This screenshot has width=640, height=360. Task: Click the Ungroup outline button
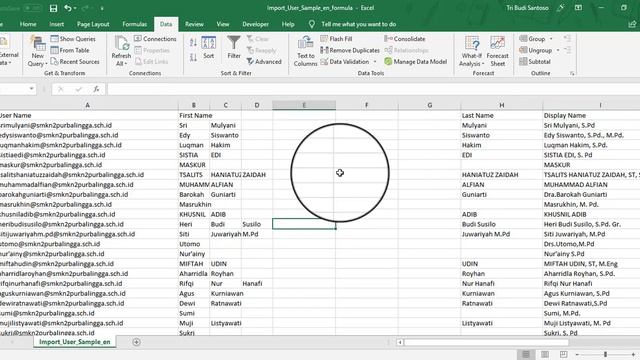coord(536,50)
